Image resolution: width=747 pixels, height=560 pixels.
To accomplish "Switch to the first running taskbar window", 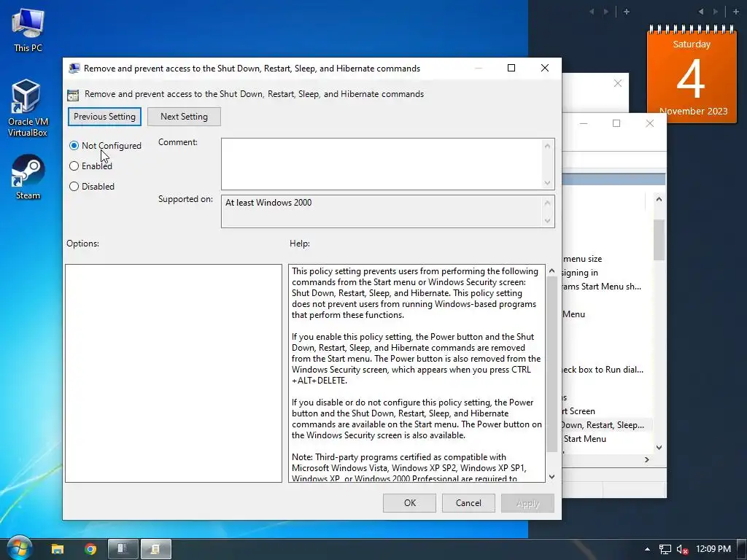I will click(x=123, y=549).
